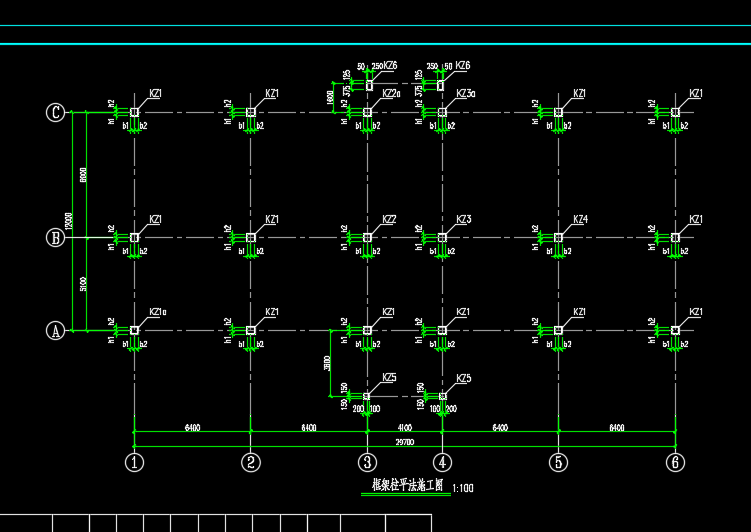
Task: Pick the KZ2 column label on axis B
Action: 389,219
